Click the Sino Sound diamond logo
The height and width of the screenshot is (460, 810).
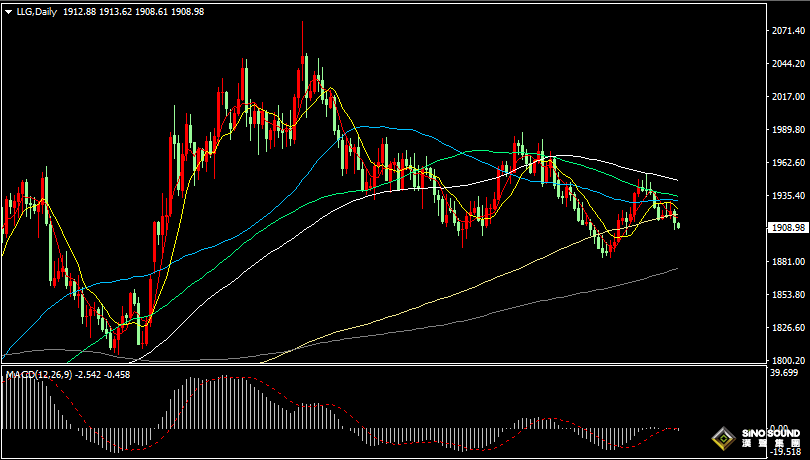click(x=721, y=437)
